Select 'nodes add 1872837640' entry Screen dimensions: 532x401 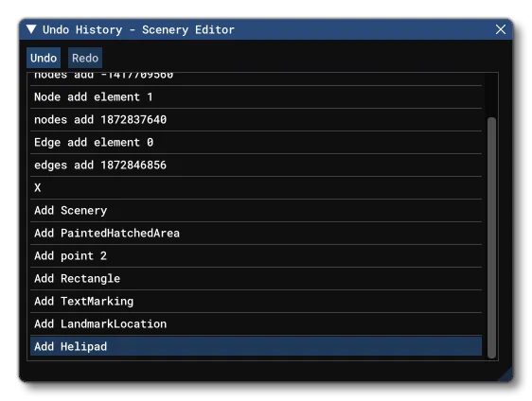(256, 120)
